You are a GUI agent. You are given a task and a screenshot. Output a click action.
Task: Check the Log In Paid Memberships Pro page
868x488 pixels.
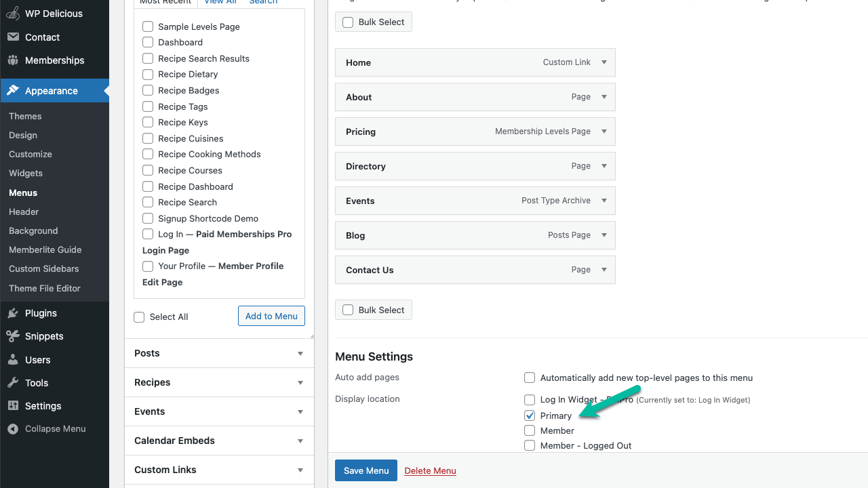(148, 234)
